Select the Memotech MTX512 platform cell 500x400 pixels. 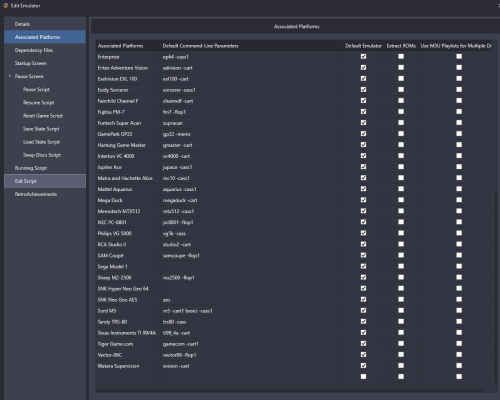coord(128,211)
